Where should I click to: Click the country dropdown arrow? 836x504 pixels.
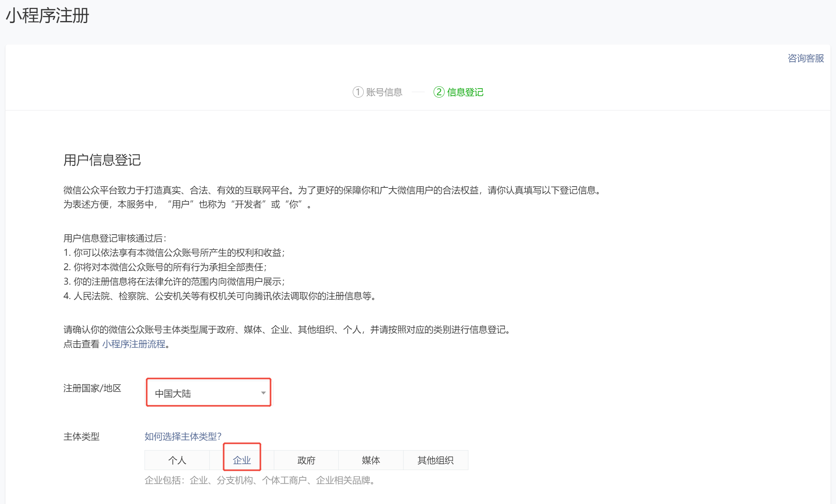pos(263,393)
